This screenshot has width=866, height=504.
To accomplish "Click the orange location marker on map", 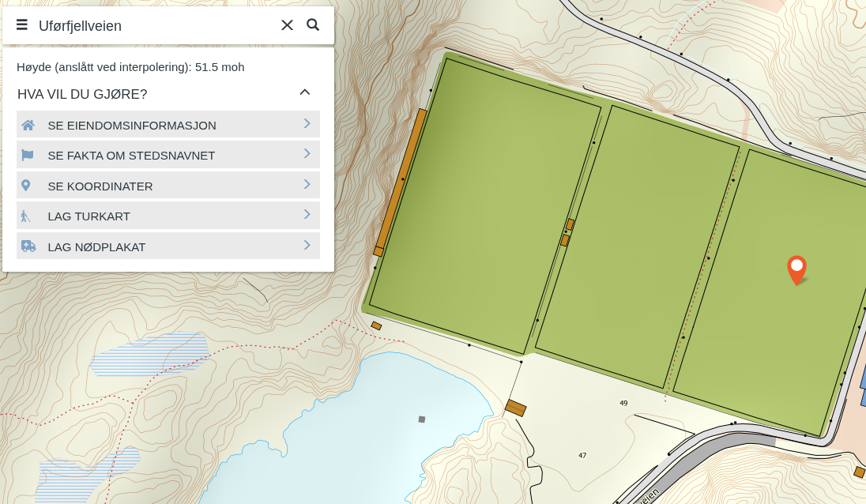I will tap(796, 270).
